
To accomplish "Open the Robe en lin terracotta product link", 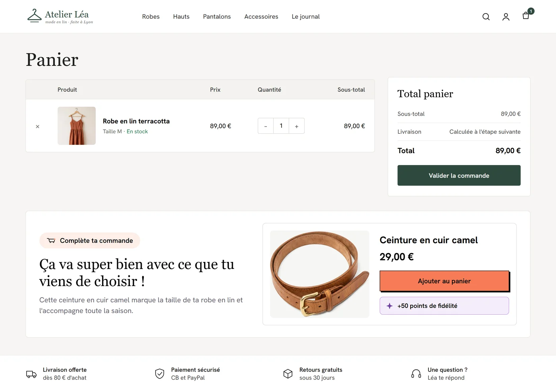I will point(136,121).
